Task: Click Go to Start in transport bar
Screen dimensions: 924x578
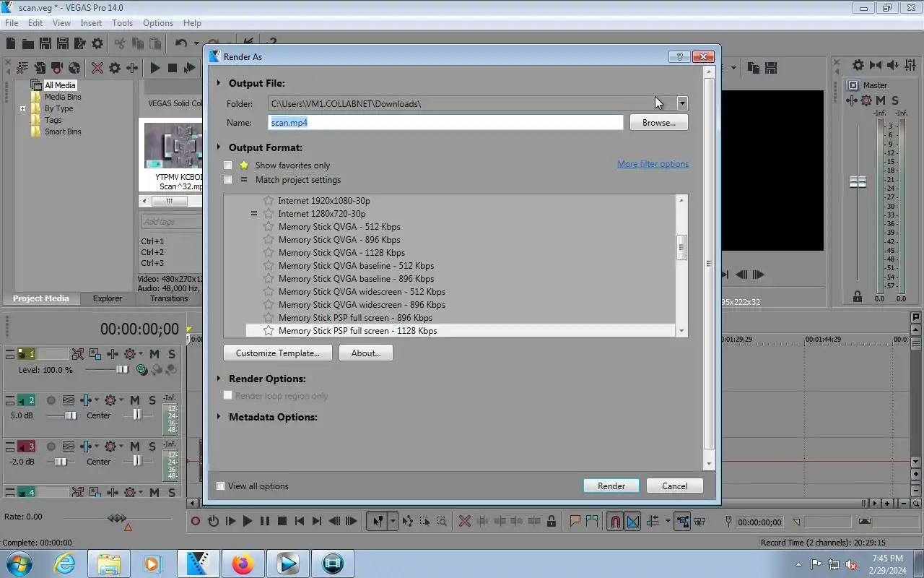Action: coord(300,521)
